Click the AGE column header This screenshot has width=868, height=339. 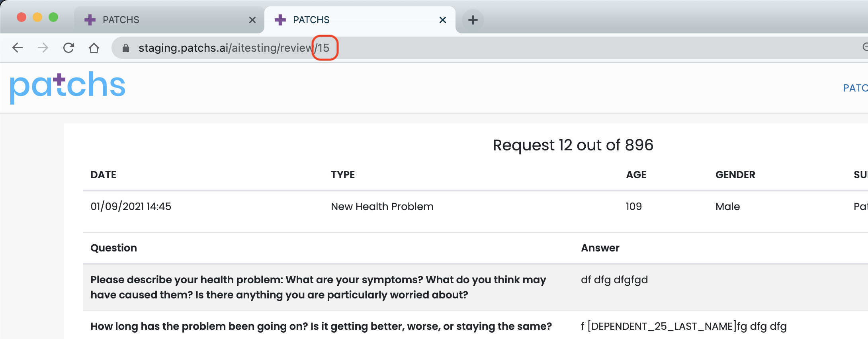coord(636,175)
